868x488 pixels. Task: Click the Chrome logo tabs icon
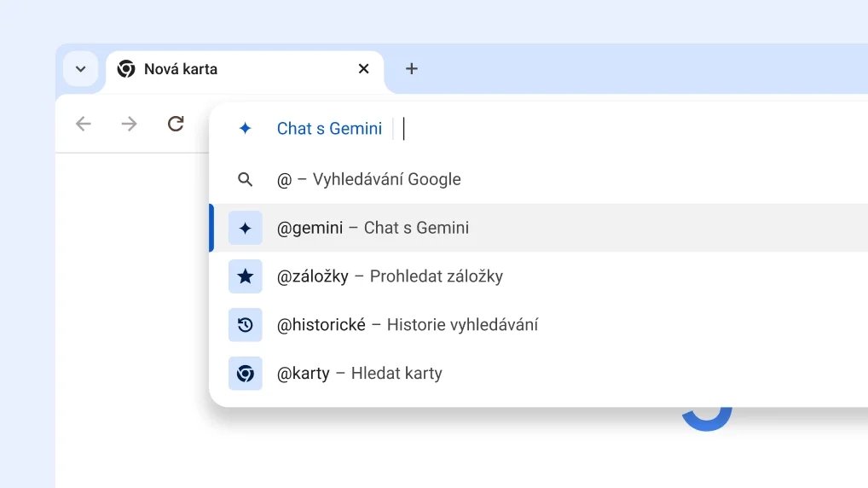245,374
